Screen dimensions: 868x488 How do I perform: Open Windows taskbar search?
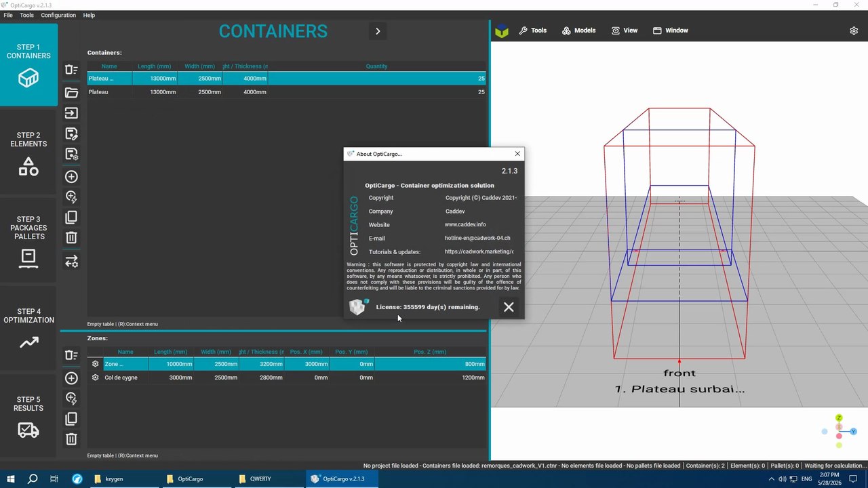pos(33,479)
